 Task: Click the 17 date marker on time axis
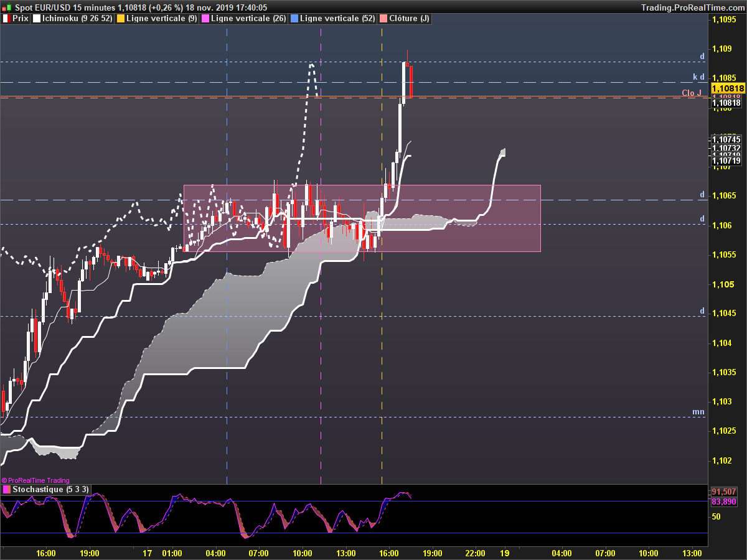[148, 553]
